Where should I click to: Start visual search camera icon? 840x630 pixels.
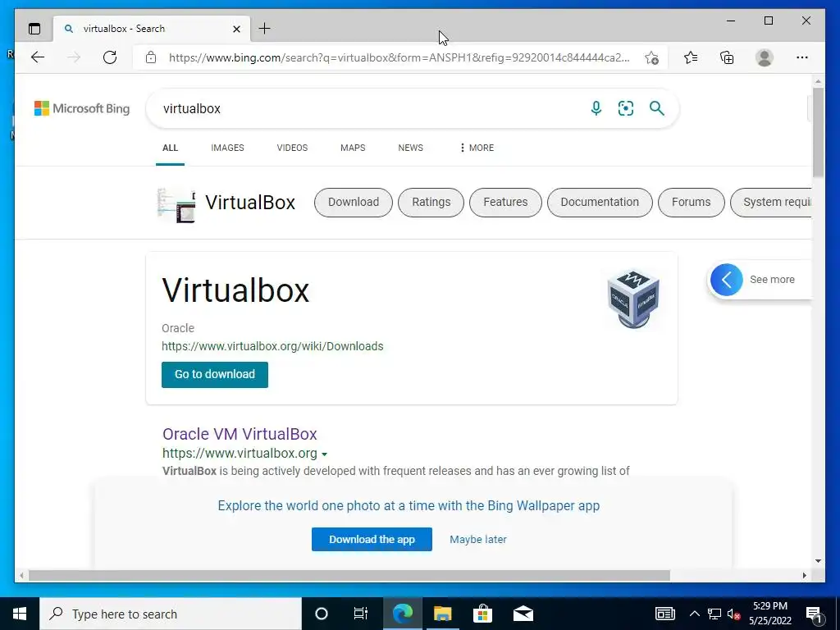point(626,108)
